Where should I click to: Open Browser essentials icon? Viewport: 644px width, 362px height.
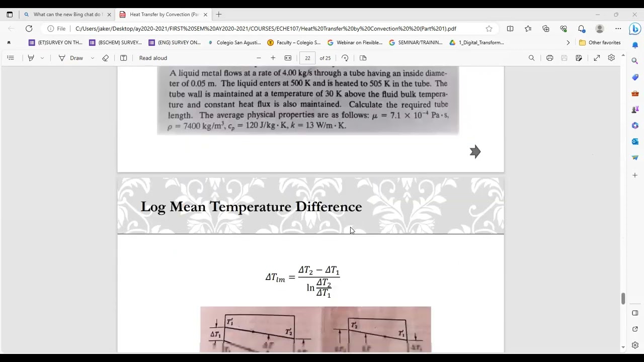tap(563, 29)
